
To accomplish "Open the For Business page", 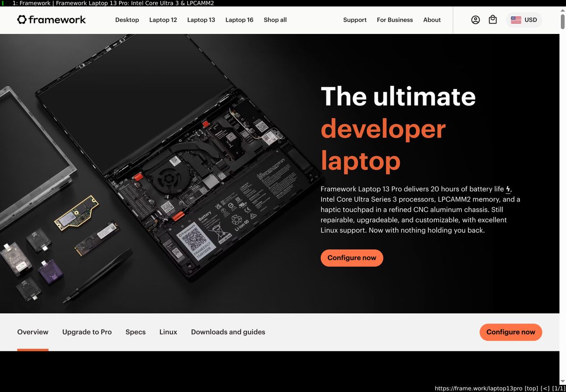I will coord(395,20).
